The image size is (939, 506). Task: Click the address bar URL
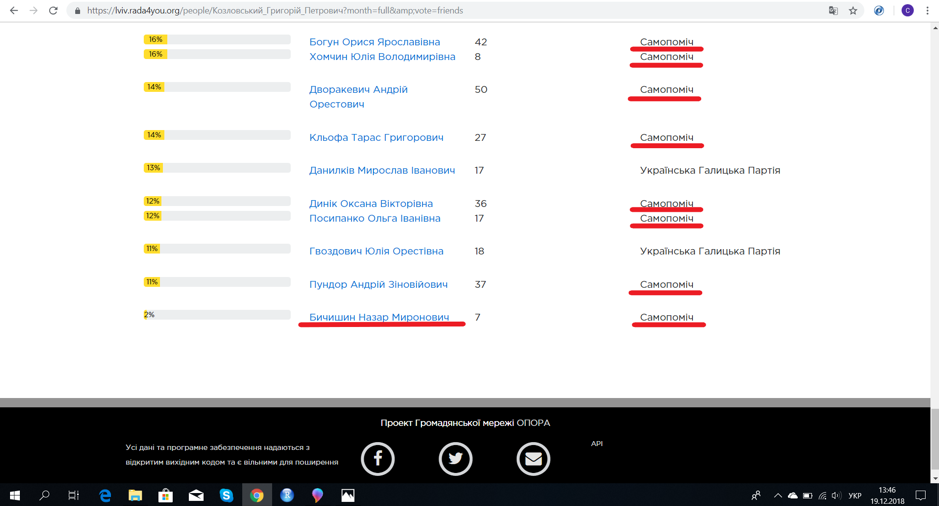coord(274,11)
